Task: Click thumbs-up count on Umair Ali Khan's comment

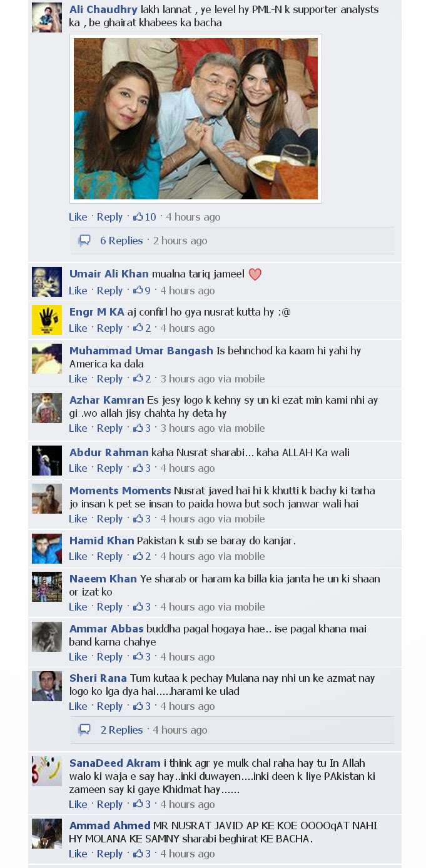Action: (x=148, y=291)
